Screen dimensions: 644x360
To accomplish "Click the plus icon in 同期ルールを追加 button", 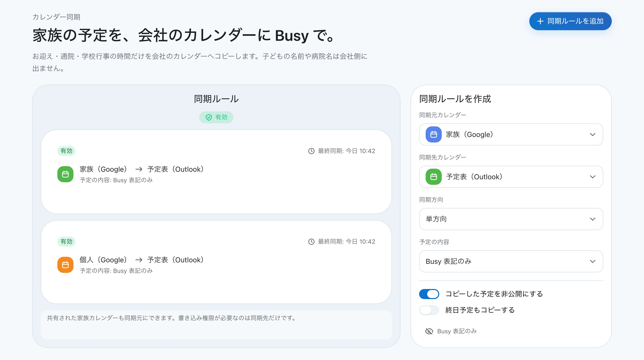I will coord(540,21).
